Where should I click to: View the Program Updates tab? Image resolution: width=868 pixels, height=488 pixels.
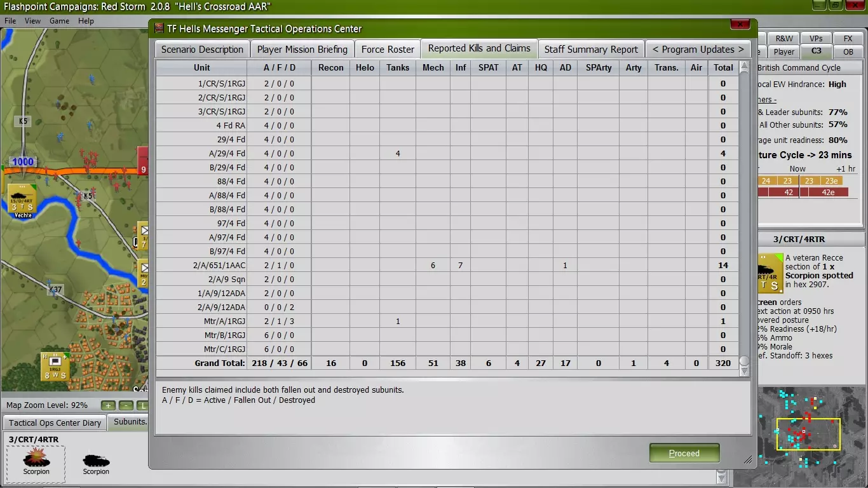pyautogui.click(x=698, y=50)
